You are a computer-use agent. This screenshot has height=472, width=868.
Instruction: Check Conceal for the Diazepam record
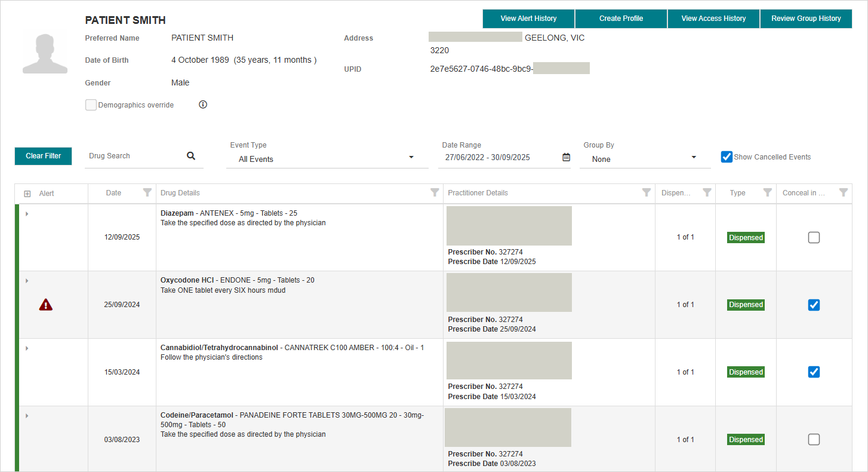(814, 237)
